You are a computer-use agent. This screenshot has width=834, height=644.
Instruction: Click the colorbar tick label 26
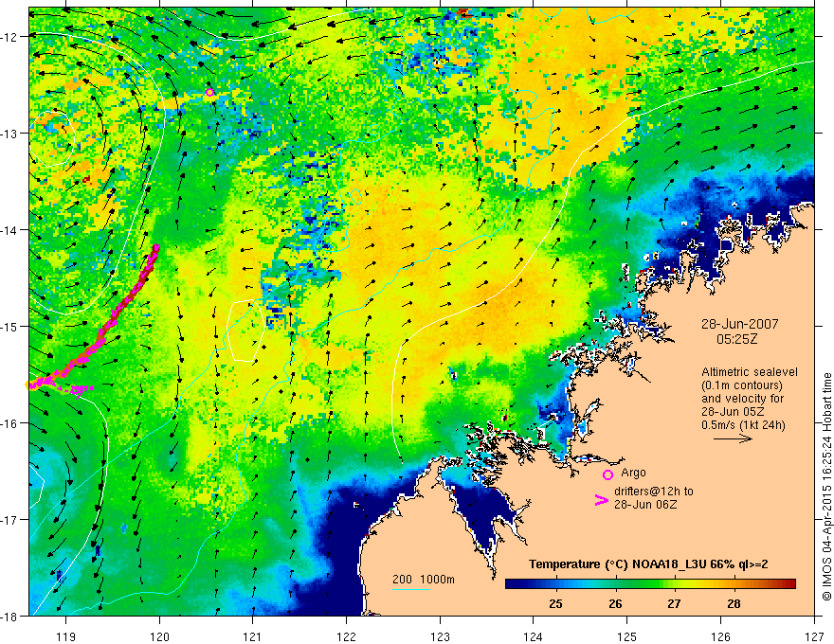[x=615, y=604]
